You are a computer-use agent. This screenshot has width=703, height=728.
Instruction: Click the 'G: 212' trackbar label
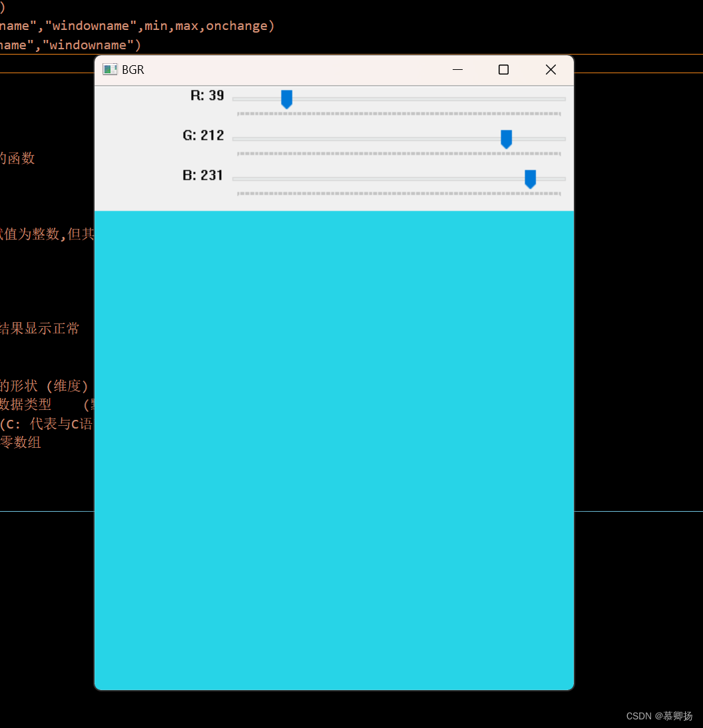(204, 136)
